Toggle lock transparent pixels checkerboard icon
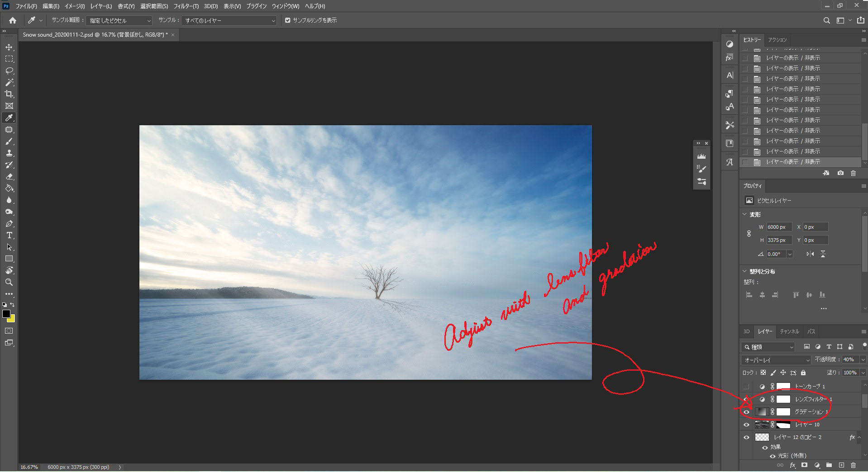Image resolution: width=868 pixels, height=472 pixels. 763,373
